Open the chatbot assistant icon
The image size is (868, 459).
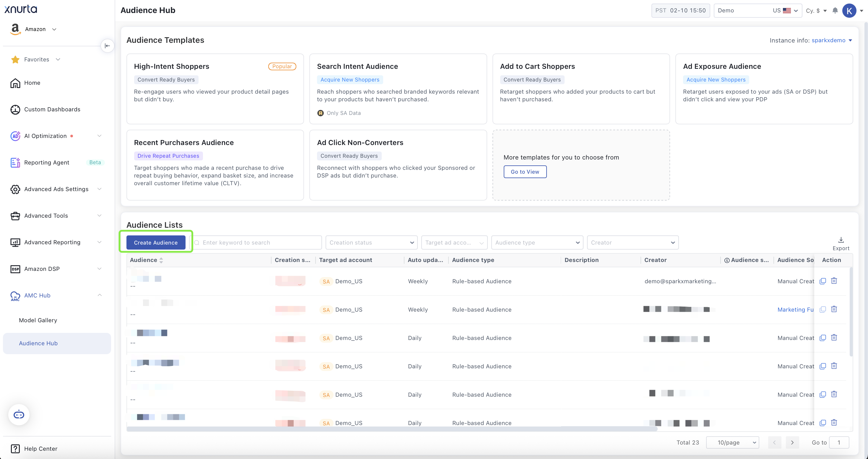[19, 415]
